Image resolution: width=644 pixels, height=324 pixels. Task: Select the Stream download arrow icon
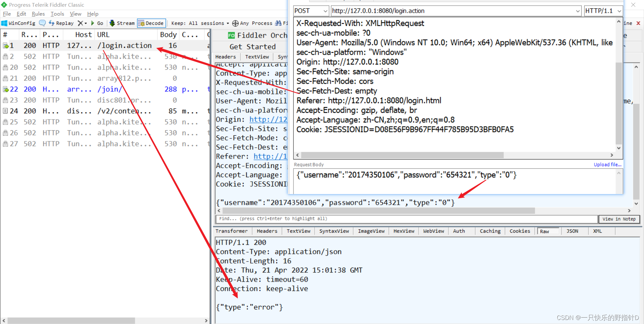[112, 23]
